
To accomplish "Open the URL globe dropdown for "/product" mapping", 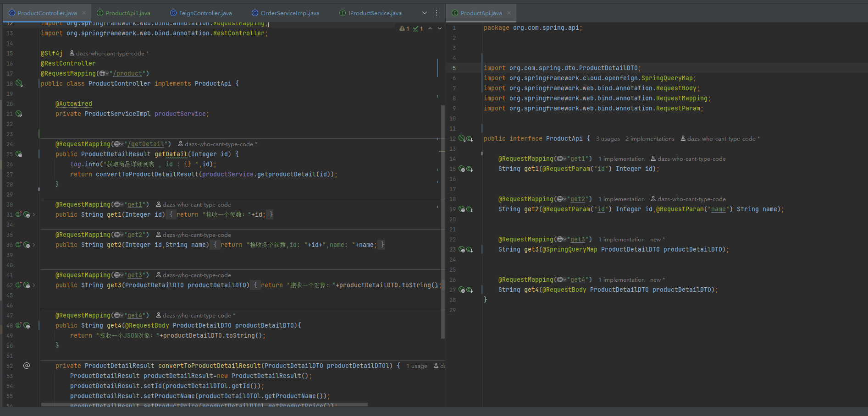I will [104, 73].
